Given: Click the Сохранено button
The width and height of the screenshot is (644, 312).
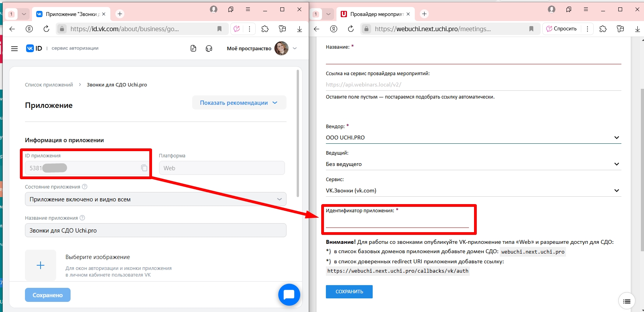Looking at the screenshot, I should 48,295.
